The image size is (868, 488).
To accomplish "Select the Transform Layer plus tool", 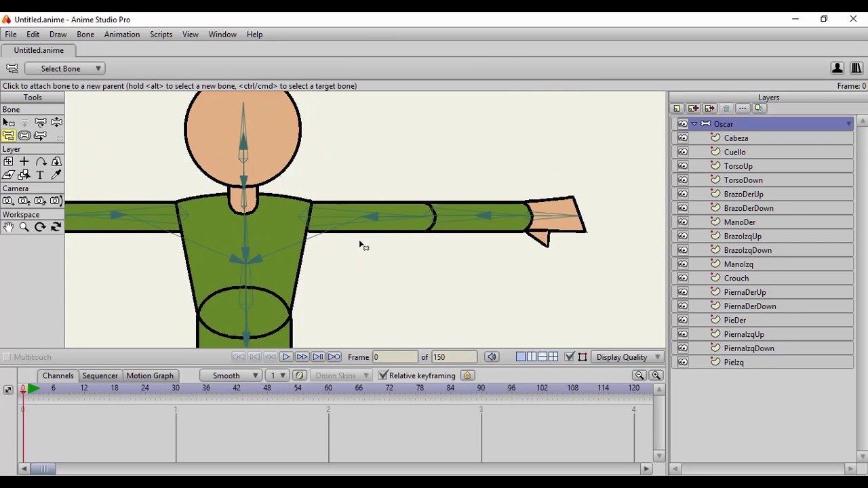I will [8, 161].
